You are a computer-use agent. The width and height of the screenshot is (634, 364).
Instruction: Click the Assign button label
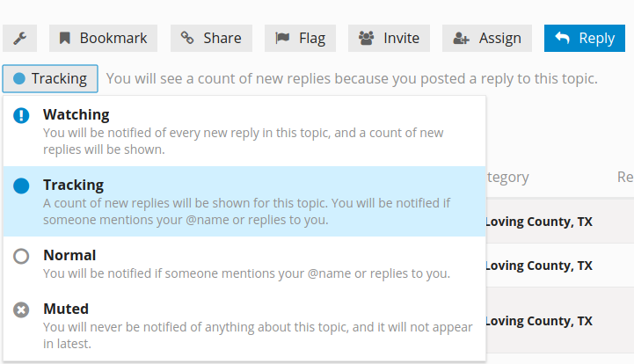coord(500,38)
